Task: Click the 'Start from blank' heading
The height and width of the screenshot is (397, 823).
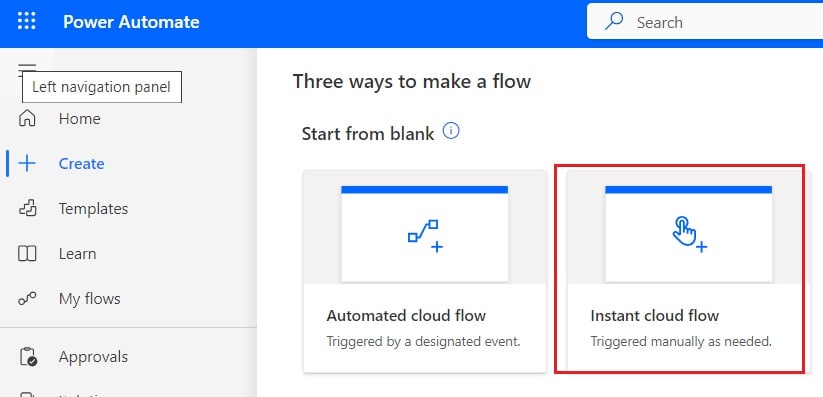Action: coord(368,134)
